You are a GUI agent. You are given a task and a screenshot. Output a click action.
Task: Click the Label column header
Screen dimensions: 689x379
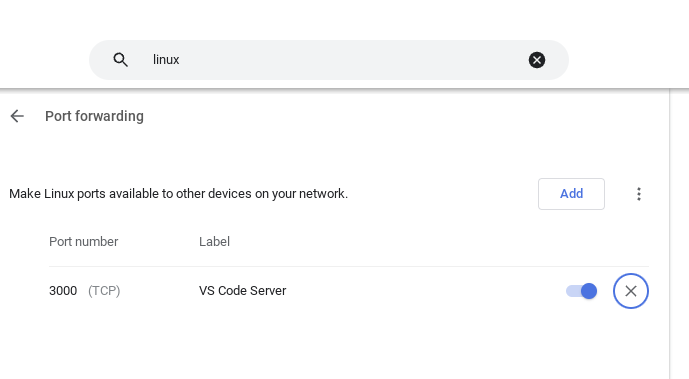[x=214, y=242]
